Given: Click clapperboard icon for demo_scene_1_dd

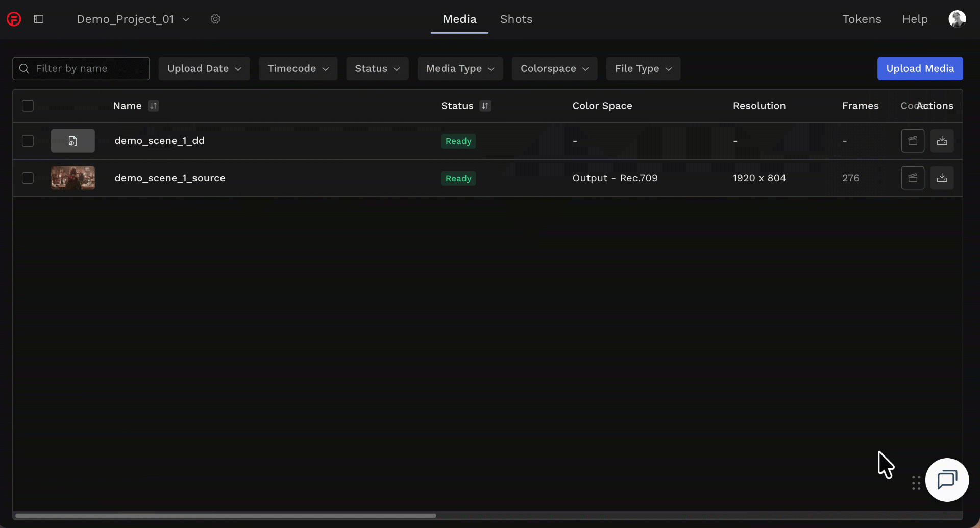Looking at the screenshot, I should 913,141.
